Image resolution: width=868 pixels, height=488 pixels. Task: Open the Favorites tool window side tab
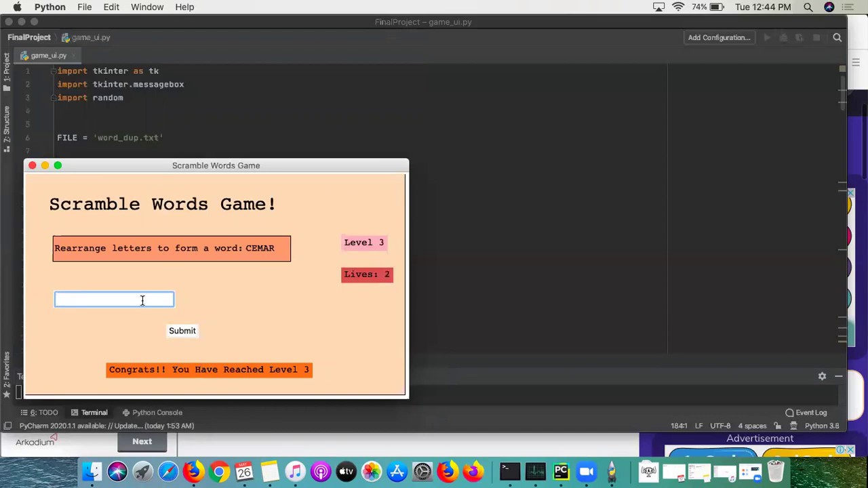[7, 373]
